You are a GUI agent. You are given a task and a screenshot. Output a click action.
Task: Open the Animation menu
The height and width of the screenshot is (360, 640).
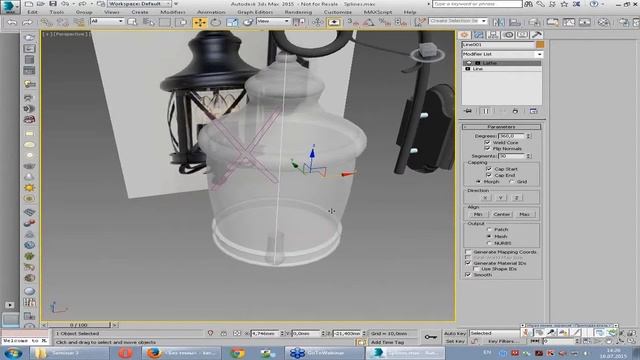211,12
